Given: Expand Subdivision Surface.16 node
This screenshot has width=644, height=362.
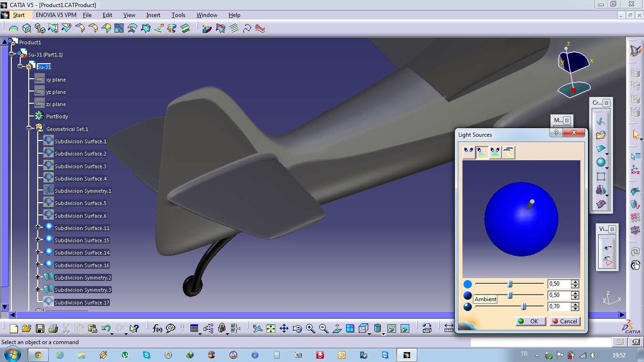Looking at the screenshot, I should (38, 264).
